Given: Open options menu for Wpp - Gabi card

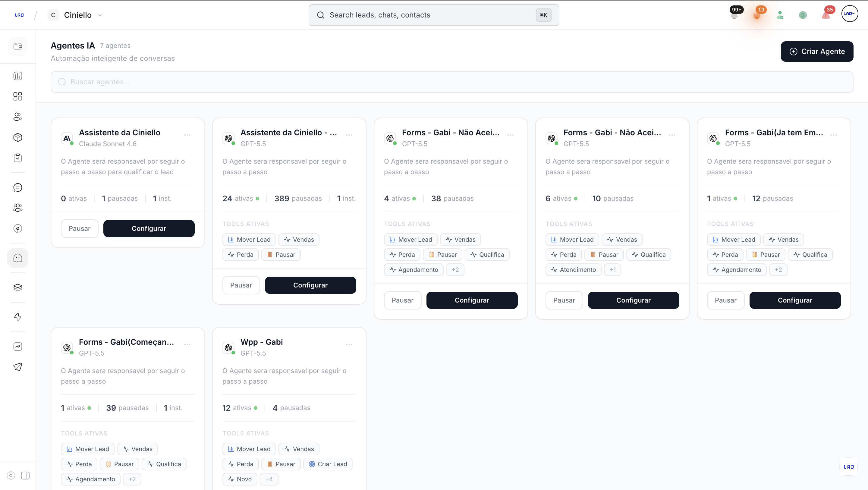Looking at the screenshot, I should click(349, 344).
